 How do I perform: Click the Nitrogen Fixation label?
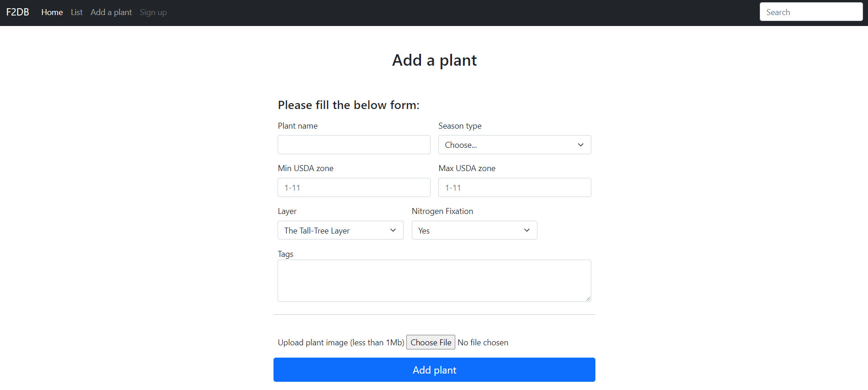pos(442,211)
